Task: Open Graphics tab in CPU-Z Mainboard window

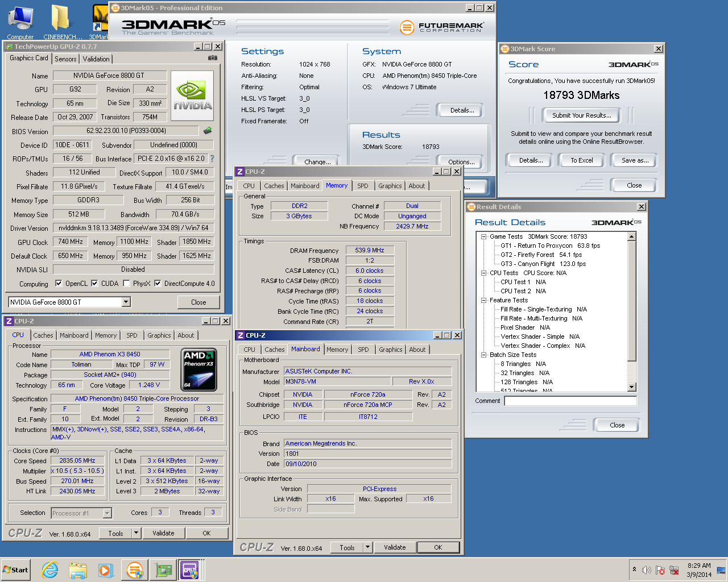Action: (x=391, y=350)
